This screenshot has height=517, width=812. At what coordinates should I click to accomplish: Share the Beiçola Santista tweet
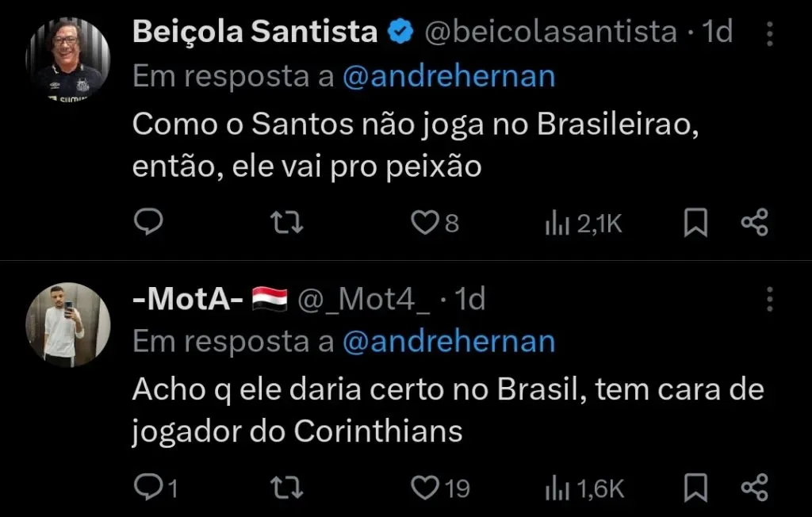754,224
